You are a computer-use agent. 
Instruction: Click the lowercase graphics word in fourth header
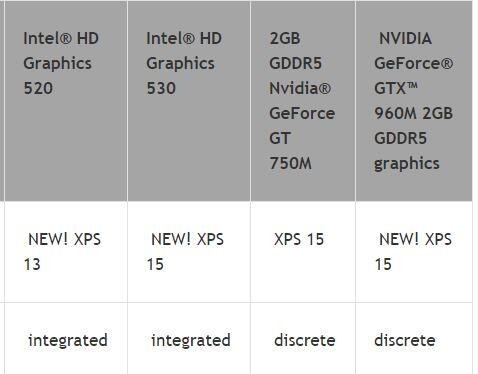pos(407,164)
